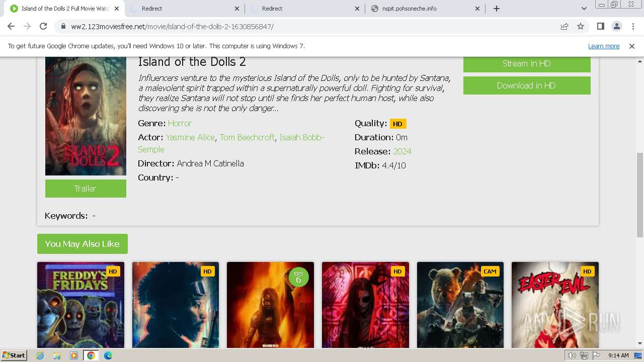Image resolution: width=644 pixels, height=362 pixels.
Task: Open the Windows Start button
Action: click(x=14, y=355)
